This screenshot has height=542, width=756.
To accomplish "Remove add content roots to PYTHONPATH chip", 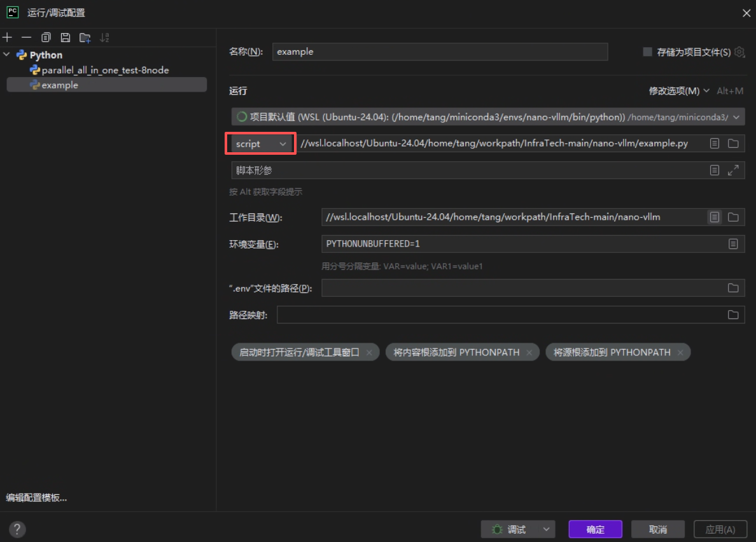I will coord(529,352).
